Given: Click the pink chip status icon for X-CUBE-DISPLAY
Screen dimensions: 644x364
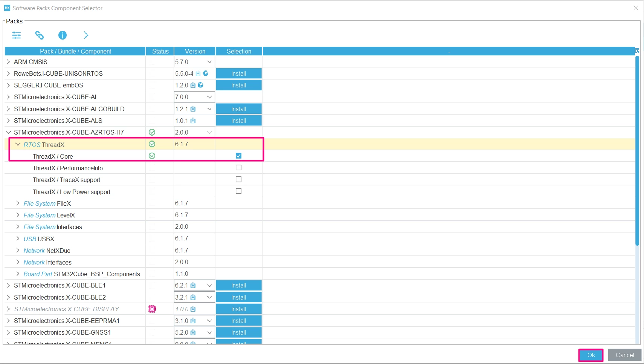Looking at the screenshot, I should (152, 309).
